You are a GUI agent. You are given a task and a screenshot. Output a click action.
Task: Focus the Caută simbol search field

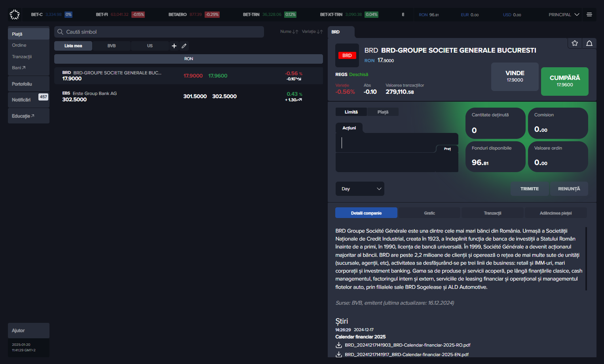159,32
